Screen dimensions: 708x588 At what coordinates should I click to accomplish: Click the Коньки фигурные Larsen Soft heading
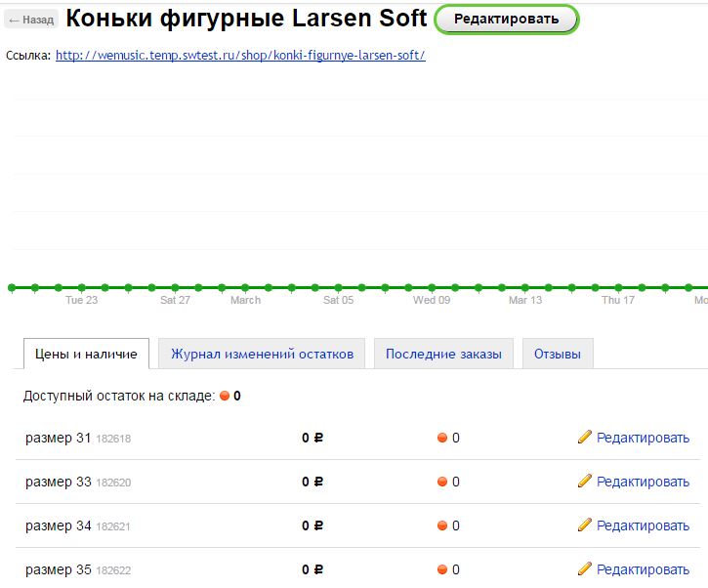246,18
